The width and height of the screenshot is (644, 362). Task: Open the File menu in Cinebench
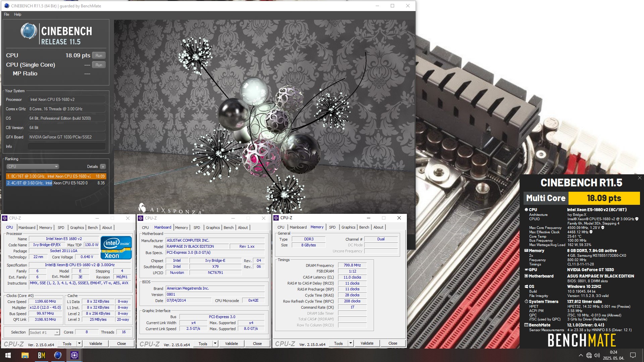click(7, 14)
